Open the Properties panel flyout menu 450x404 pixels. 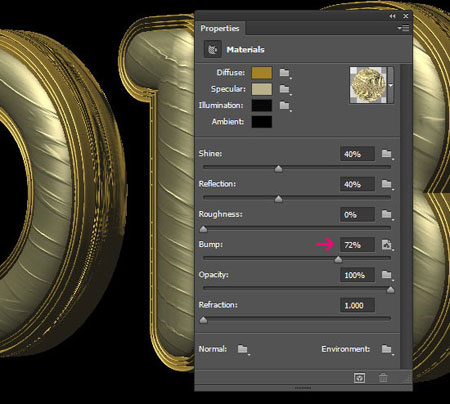pos(404,28)
